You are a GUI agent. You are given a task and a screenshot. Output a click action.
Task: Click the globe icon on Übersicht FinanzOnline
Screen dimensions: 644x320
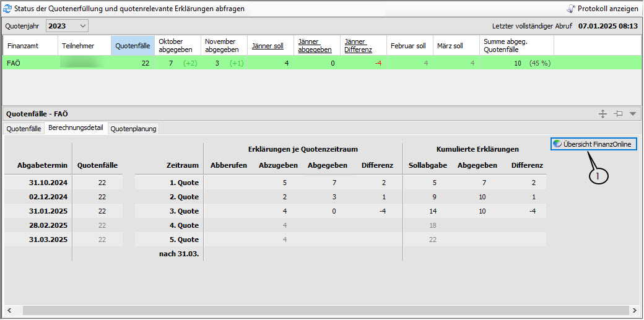(x=557, y=144)
